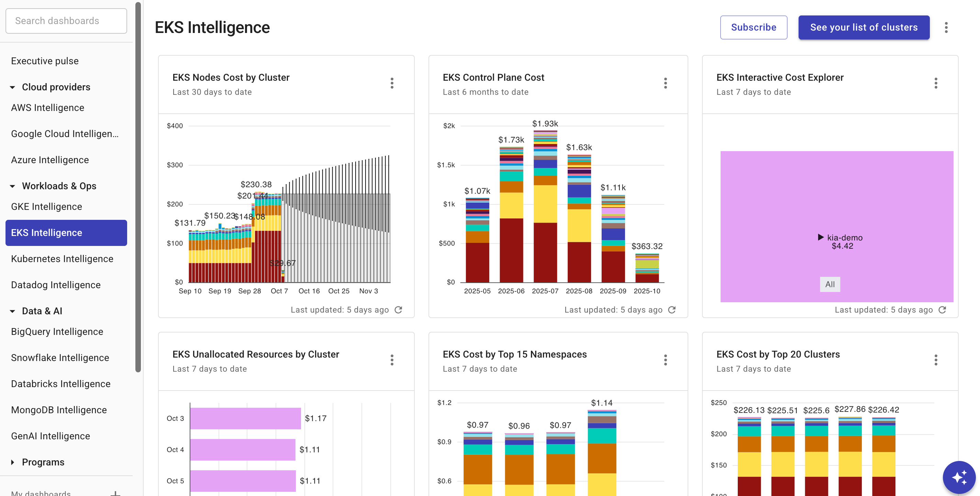Collapse the Cloud providers section
The image size is (980, 496).
point(13,87)
